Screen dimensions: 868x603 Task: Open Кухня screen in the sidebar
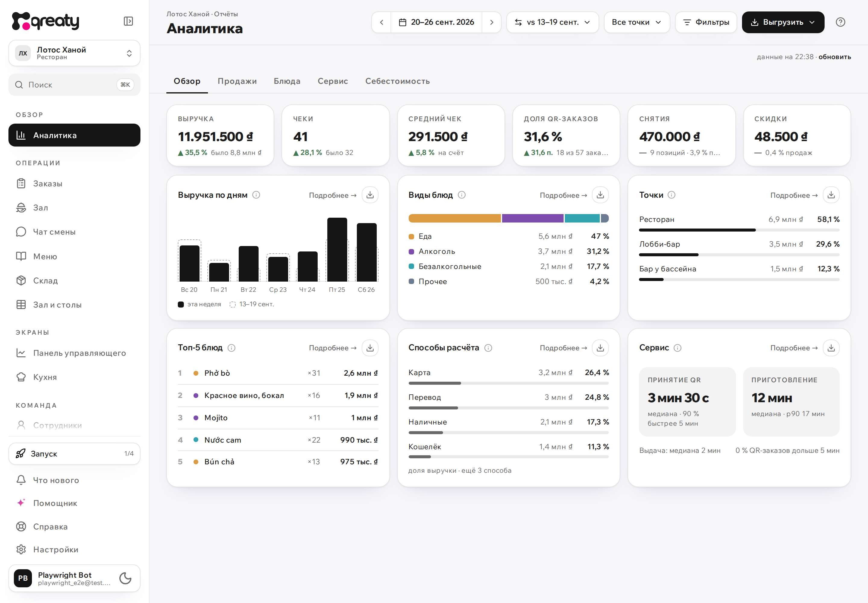point(74,377)
